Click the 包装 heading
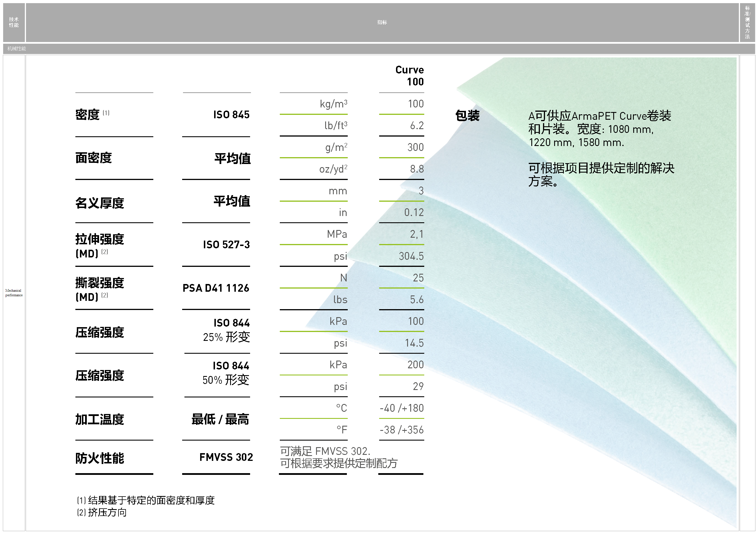 click(x=467, y=116)
